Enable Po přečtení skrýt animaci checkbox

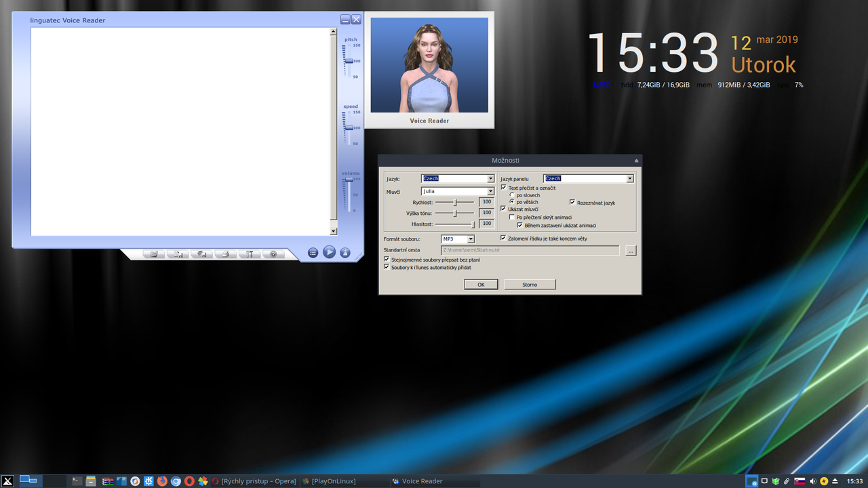[x=512, y=217]
